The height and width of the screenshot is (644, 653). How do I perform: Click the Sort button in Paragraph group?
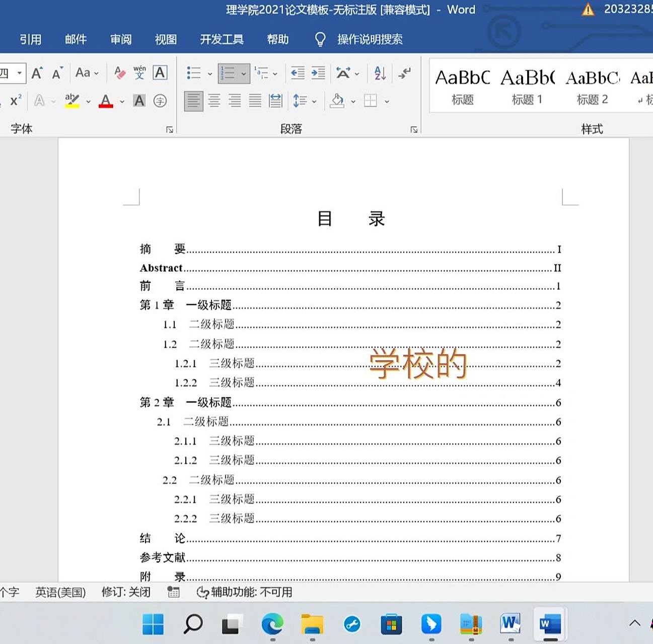point(379,73)
